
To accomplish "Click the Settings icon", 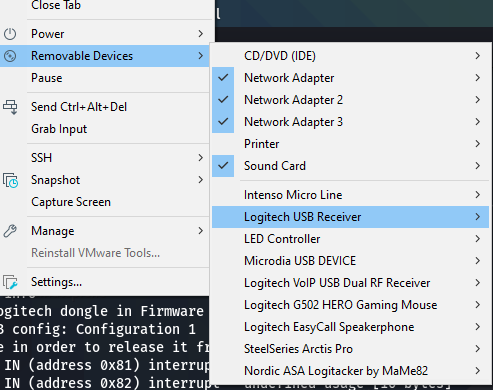I will pos(10,282).
